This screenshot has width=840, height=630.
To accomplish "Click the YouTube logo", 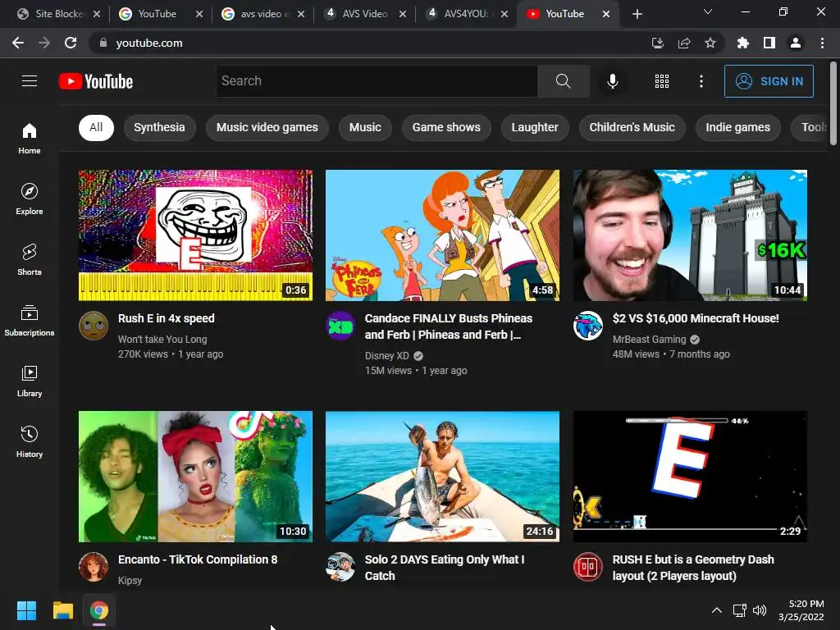I will click(x=96, y=81).
